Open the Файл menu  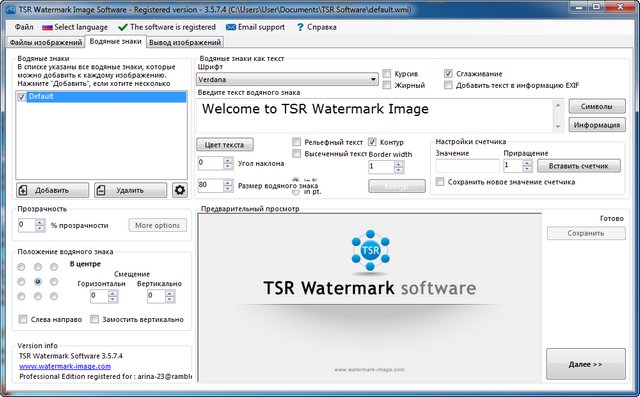(x=24, y=27)
